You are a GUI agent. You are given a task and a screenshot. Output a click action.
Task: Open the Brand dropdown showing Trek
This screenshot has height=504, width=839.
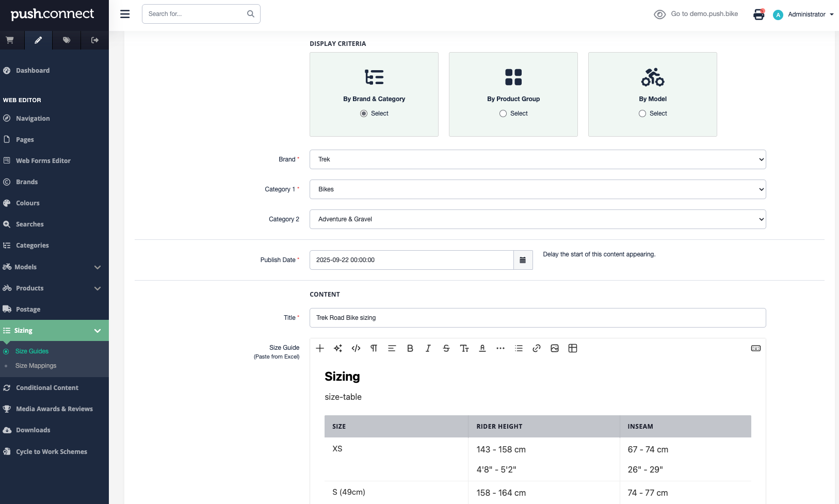point(537,159)
